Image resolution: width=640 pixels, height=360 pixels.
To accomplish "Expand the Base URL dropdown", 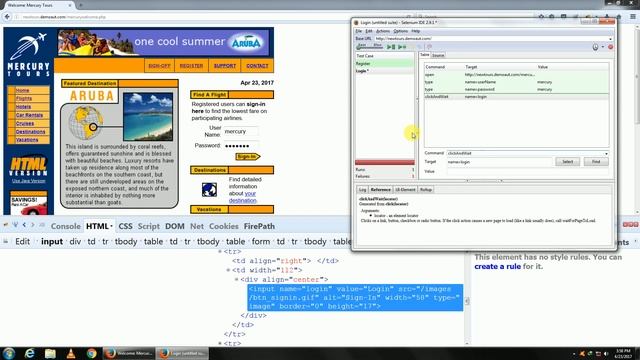I will pyautogui.click(x=610, y=39).
